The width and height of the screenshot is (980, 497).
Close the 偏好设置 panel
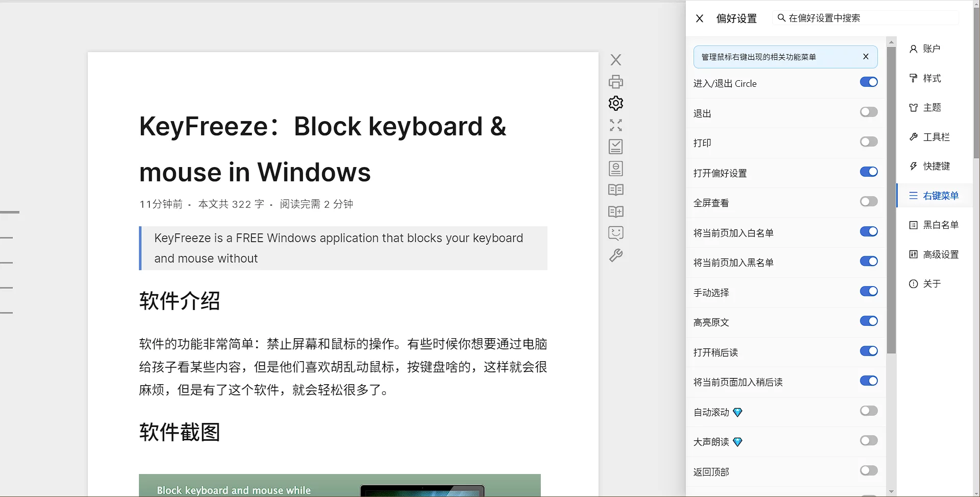point(700,18)
